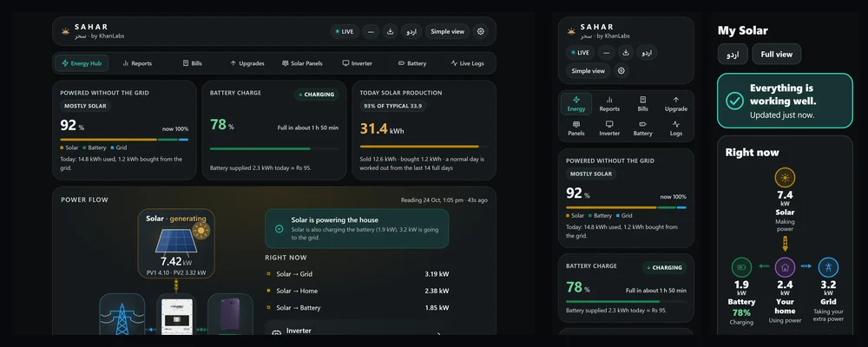The height and width of the screenshot is (347, 868).
Task: Click the battery charge bar in the narrow mobile card
Action: point(626,302)
